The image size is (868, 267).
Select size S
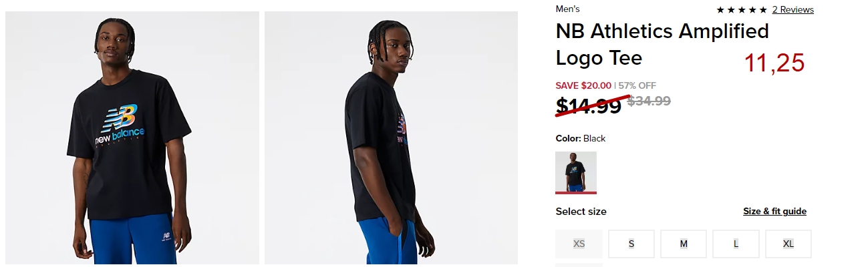631,244
